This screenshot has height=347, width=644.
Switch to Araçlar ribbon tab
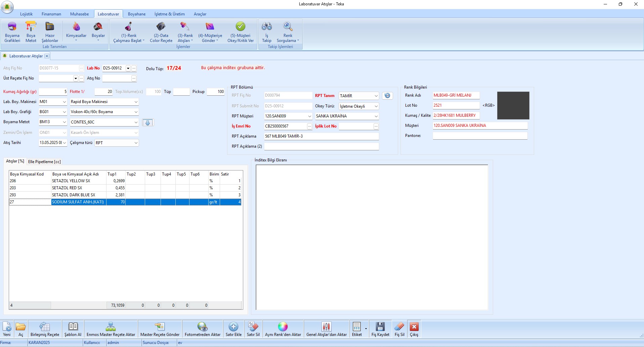[200, 14]
